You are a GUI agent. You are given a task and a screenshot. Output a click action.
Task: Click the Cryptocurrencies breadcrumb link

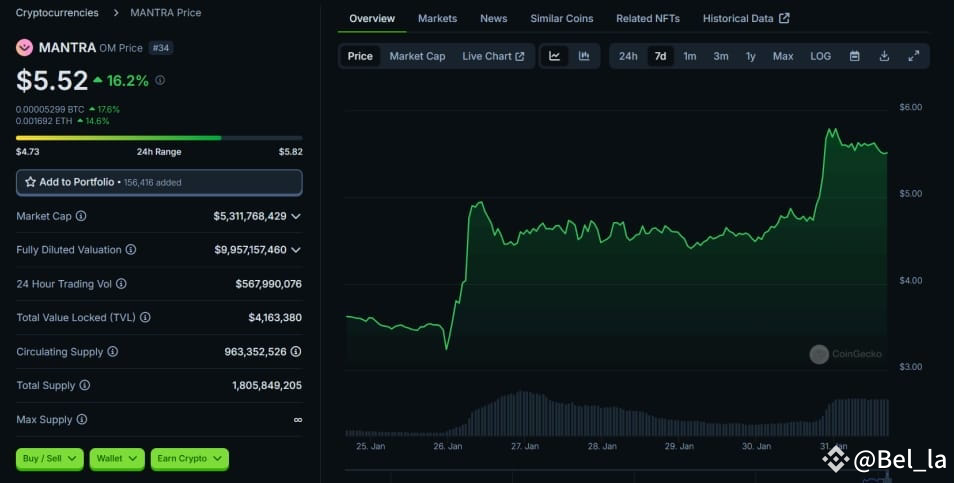coord(57,13)
